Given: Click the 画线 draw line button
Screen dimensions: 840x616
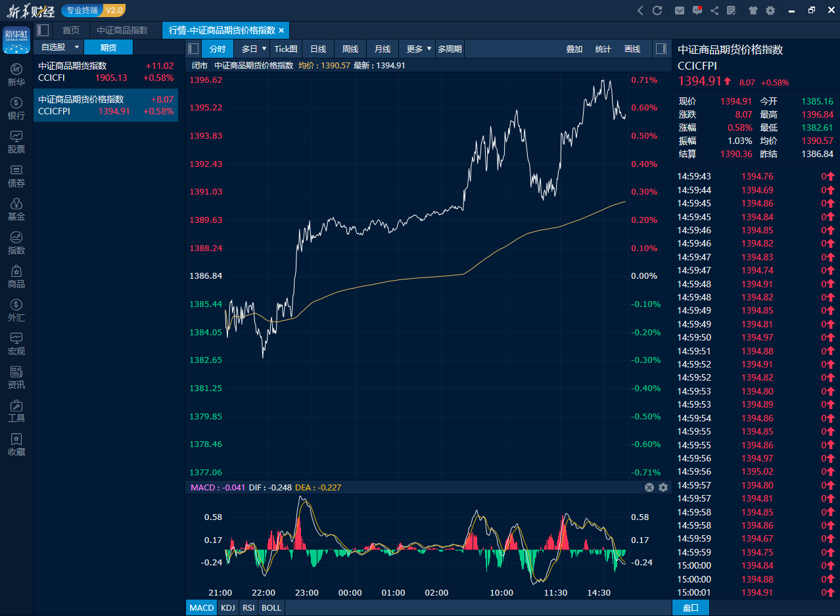Looking at the screenshot, I should [x=632, y=49].
